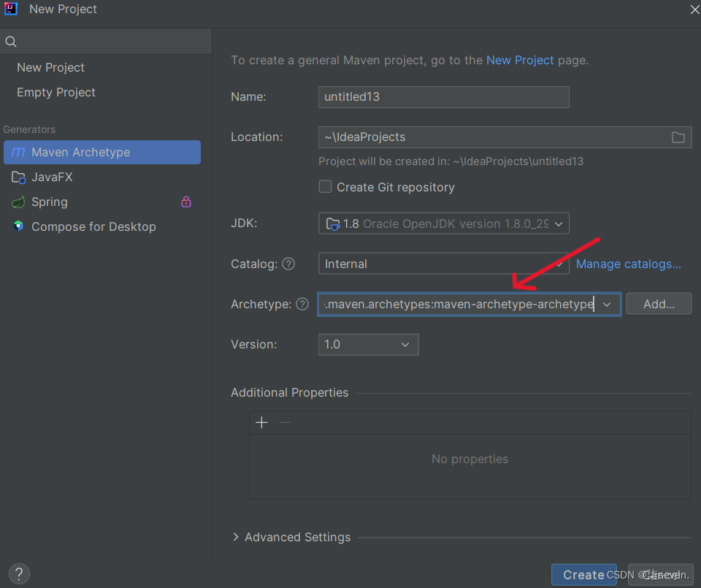Open the Location browse folder icon
The width and height of the screenshot is (701, 588).
(678, 137)
